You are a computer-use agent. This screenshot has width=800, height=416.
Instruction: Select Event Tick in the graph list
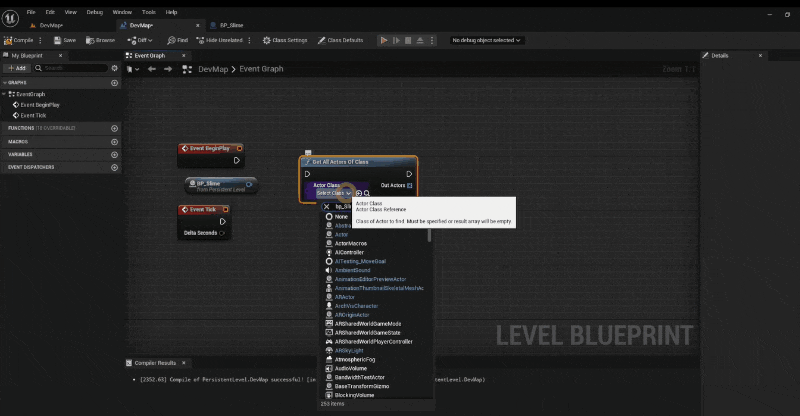[x=33, y=115]
